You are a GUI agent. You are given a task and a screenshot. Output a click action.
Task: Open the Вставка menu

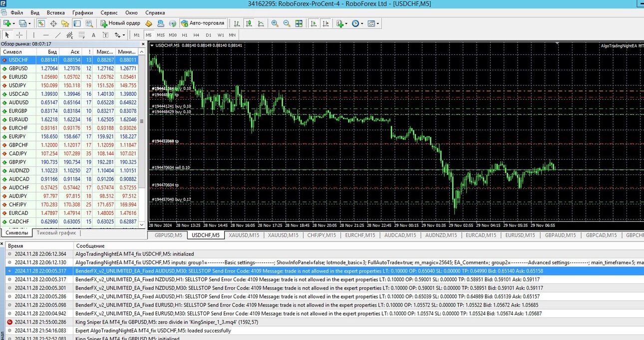point(55,12)
